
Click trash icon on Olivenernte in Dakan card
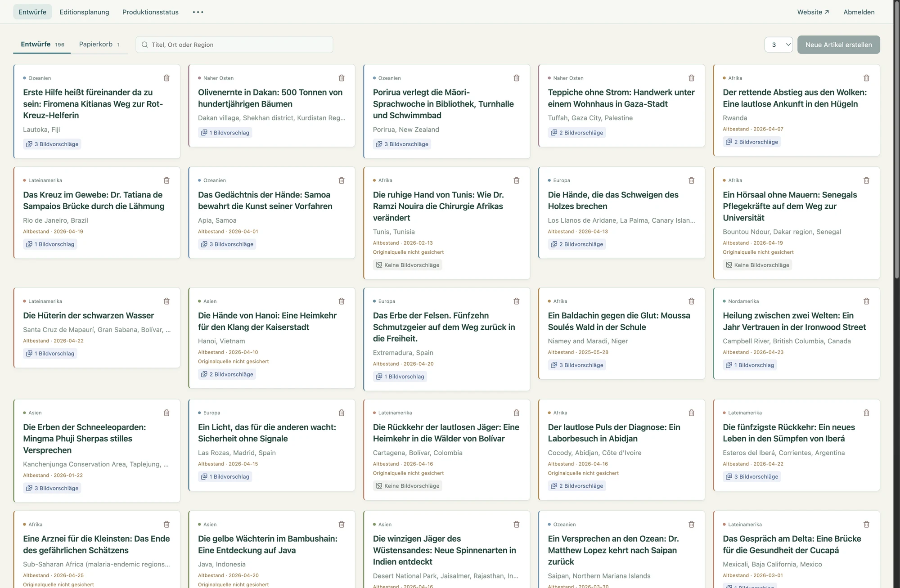tap(342, 78)
